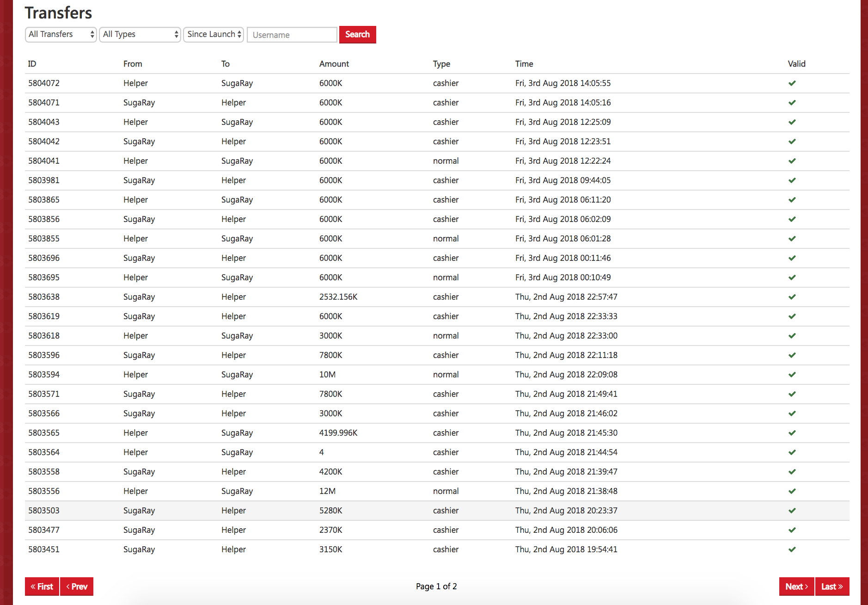Click transfer ID 5804072
The width and height of the screenshot is (868, 605).
pos(44,83)
